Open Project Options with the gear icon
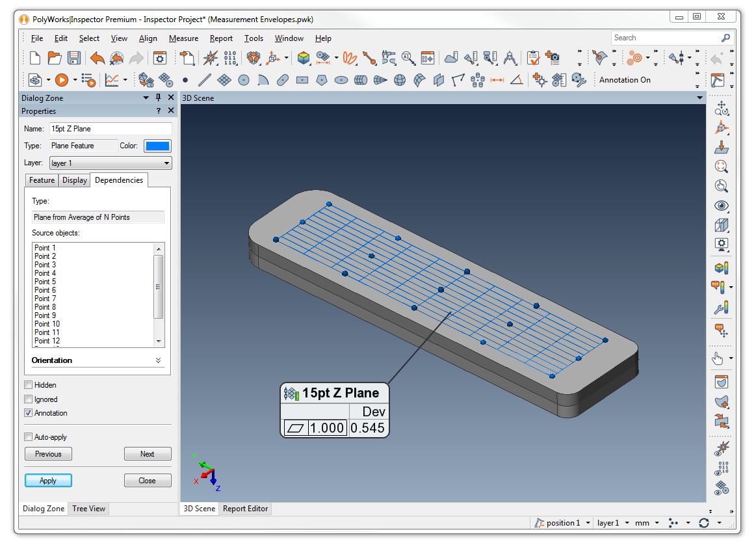This screenshot has height=549, width=756. pyautogui.click(x=160, y=58)
